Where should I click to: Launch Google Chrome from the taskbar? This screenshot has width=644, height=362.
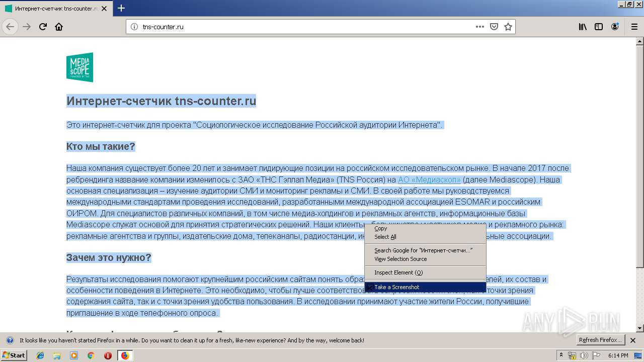click(91, 355)
